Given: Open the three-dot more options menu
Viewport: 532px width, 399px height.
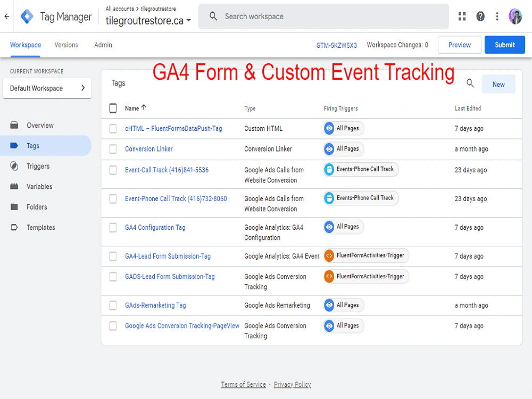Looking at the screenshot, I should coord(497,16).
